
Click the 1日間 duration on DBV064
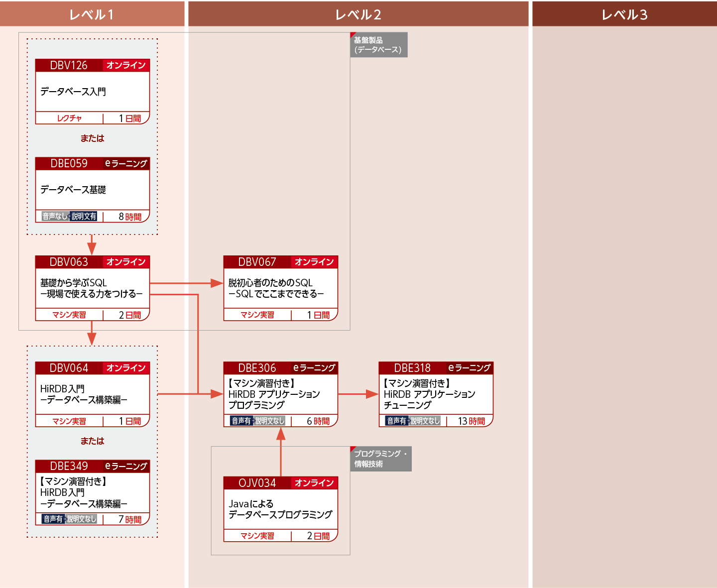pyautogui.click(x=130, y=421)
